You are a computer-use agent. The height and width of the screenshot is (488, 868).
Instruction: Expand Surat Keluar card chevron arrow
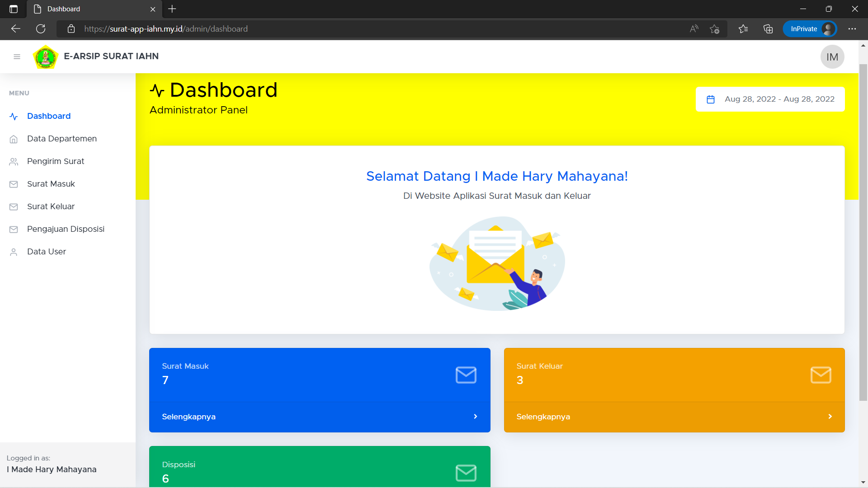(830, 417)
